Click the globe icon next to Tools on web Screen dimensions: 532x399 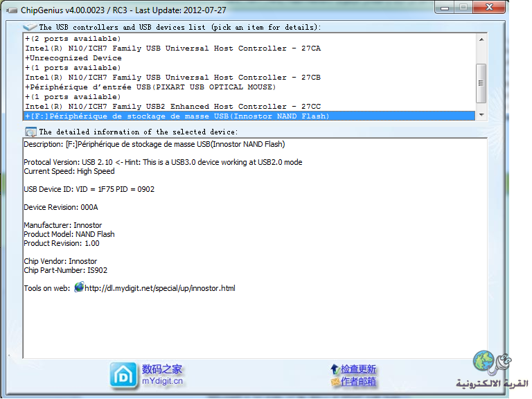point(79,287)
